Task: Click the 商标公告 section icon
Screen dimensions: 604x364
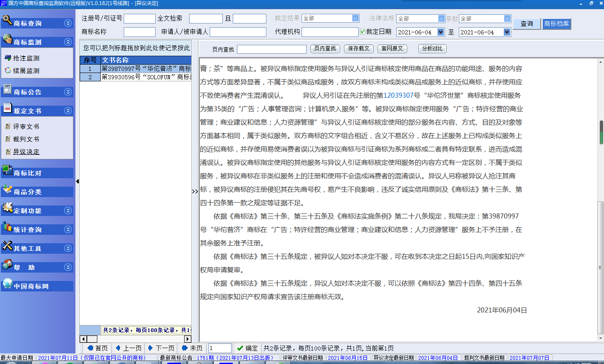Action: click(x=7, y=89)
